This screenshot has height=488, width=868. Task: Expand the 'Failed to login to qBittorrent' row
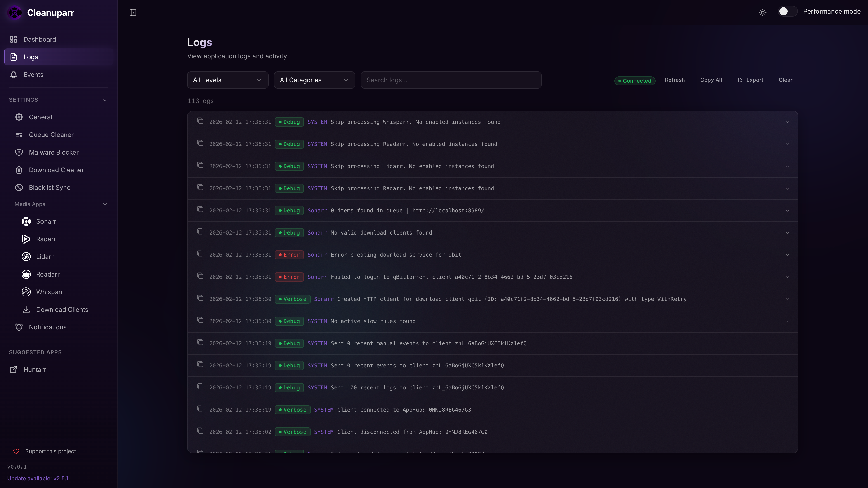pyautogui.click(x=788, y=277)
